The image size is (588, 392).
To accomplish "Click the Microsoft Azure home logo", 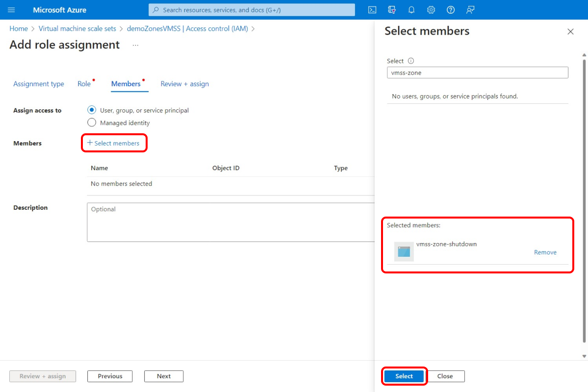I will coord(59,10).
